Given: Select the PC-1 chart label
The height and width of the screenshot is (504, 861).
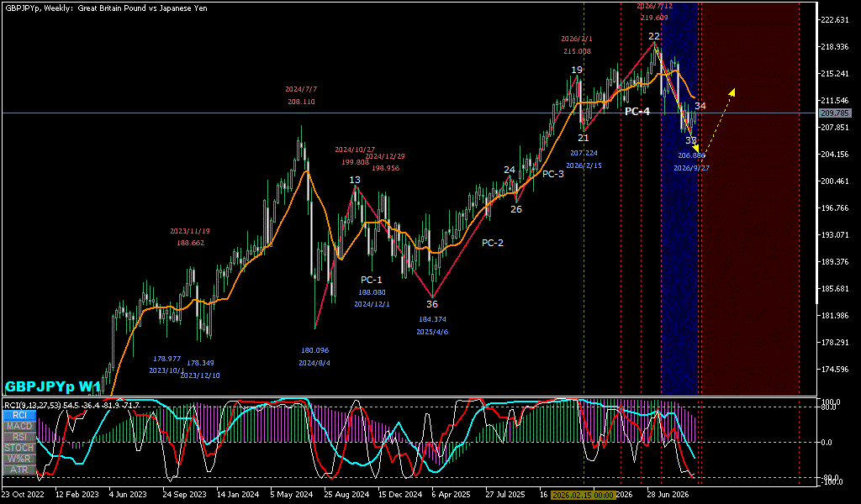Looking at the screenshot, I should [371, 280].
